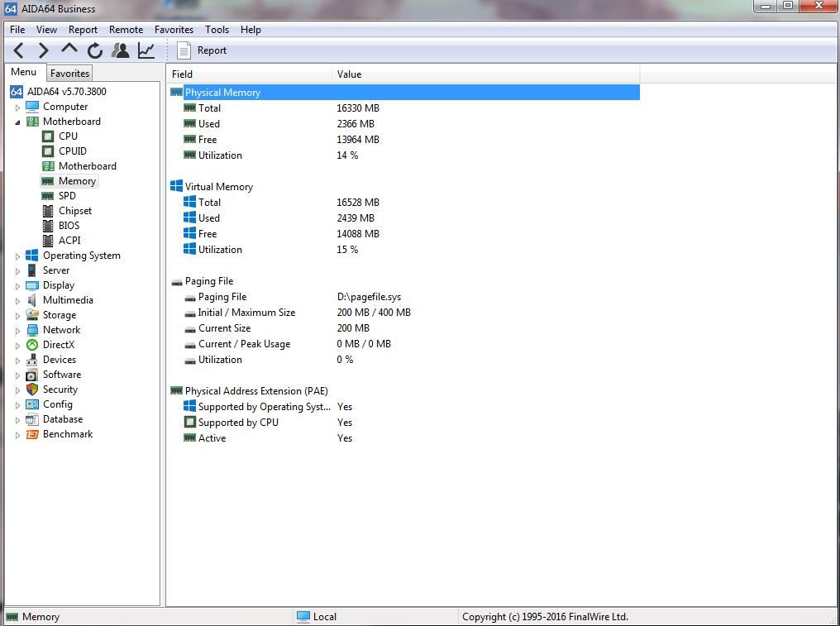
Task: Expand the Multimedia node arrow
Action: [17, 301]
